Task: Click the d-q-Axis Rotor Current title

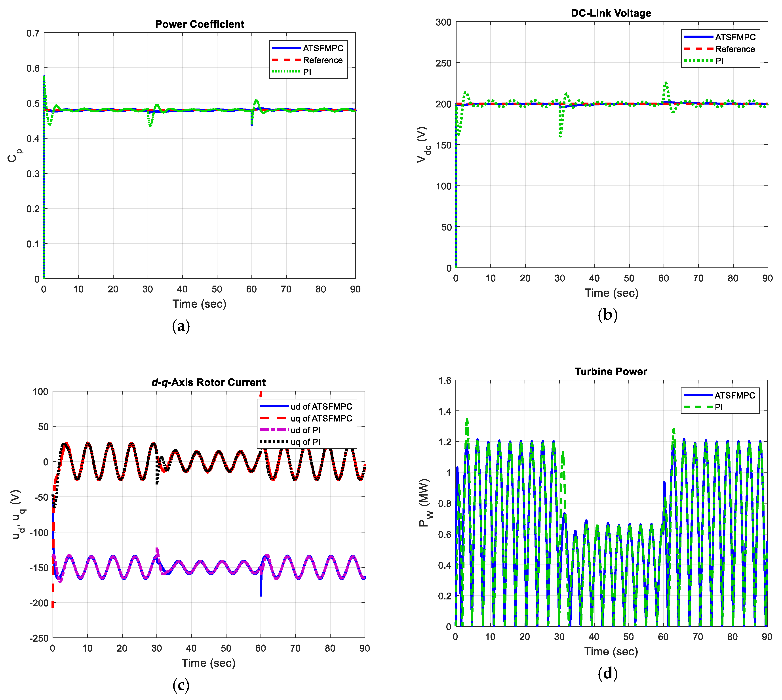Action: tap(208, 382)
